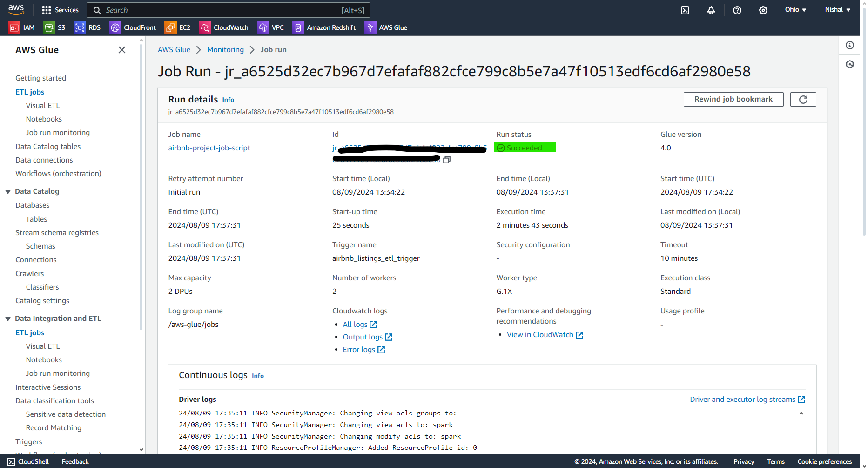Open Databases in sidebar

32,205
